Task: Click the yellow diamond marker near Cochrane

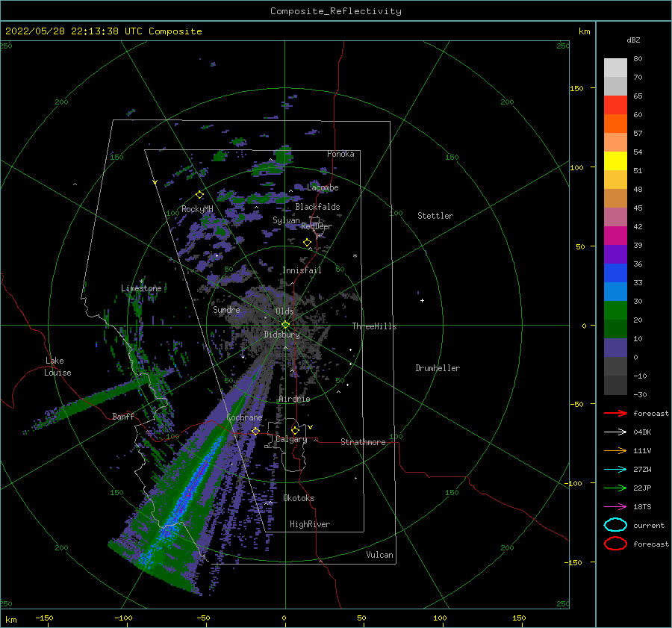Action: coord(255,431)
